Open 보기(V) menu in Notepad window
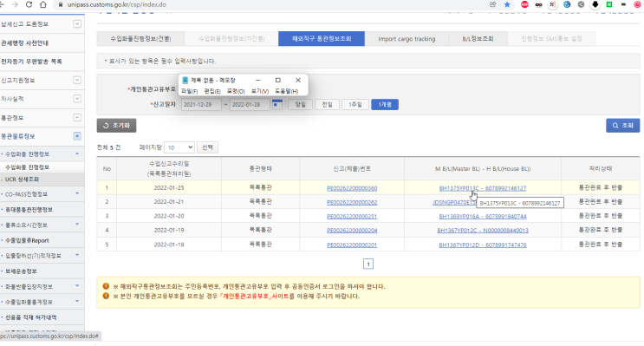 259,91
